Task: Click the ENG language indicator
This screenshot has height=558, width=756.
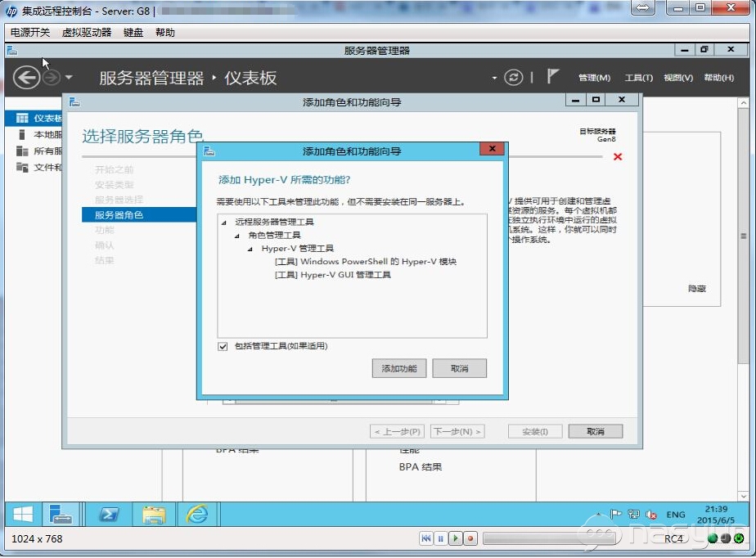Action: pyautogui.click(x=676, y=515)
